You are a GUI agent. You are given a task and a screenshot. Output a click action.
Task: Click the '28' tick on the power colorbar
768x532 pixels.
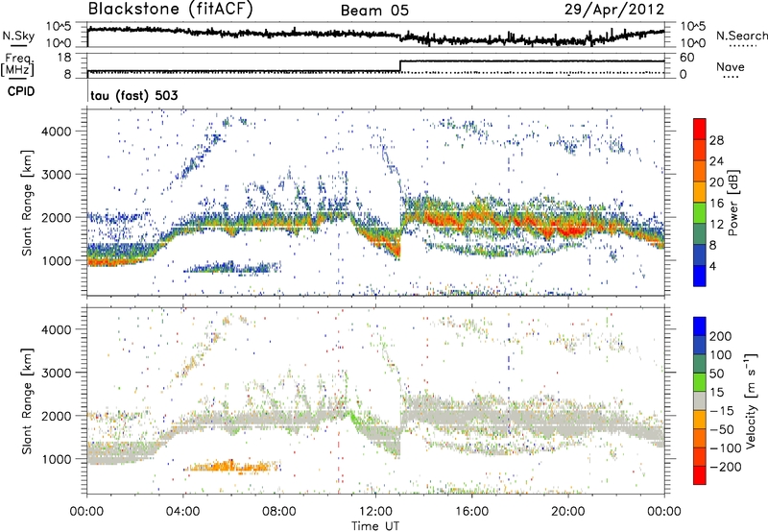coord(716,140)
